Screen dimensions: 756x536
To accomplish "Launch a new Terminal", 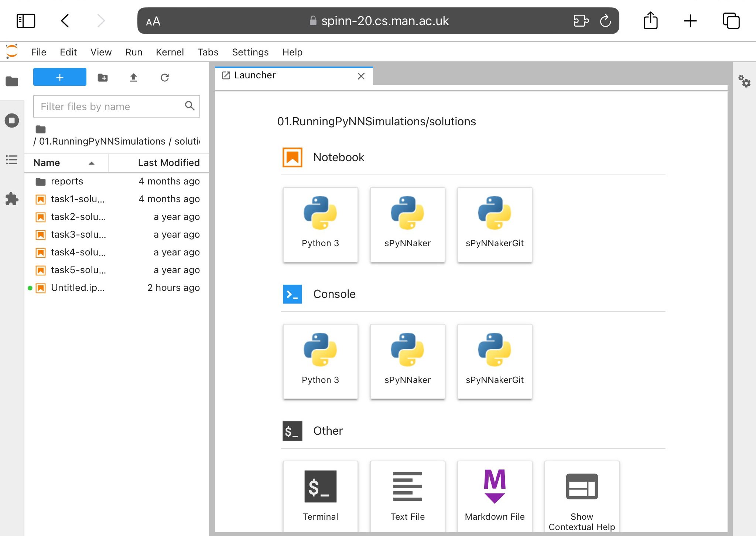I will tap(320, 496).
